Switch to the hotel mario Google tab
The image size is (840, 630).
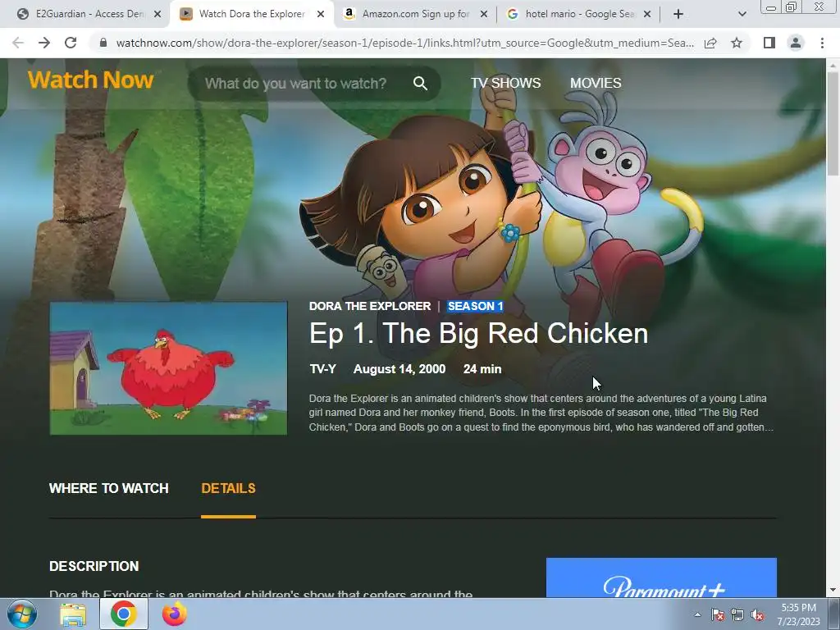(x=578, y=14)
